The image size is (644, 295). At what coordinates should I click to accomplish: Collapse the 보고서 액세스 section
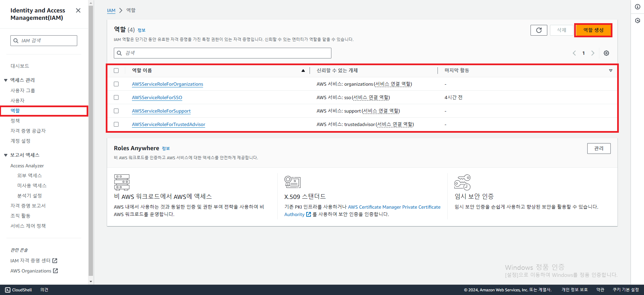6,155
